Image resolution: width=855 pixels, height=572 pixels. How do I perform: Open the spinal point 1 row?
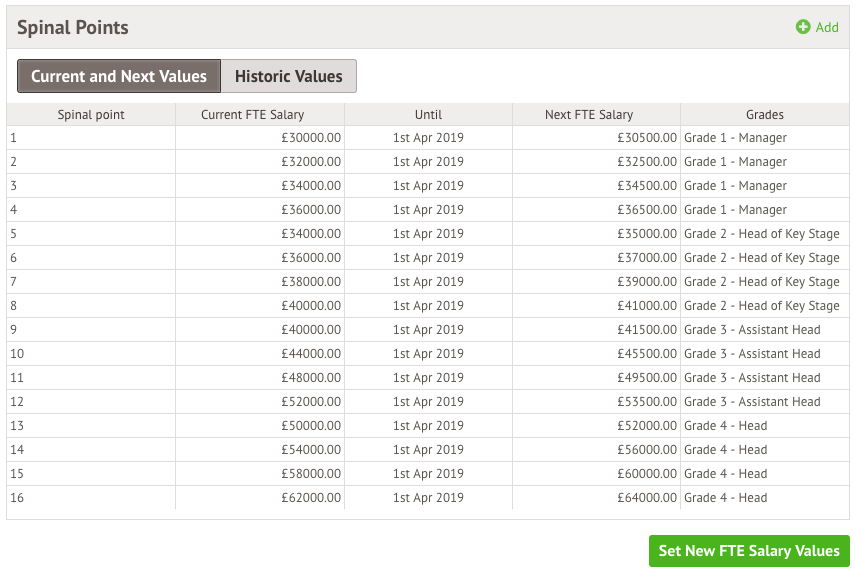click(x=428, y=138)
